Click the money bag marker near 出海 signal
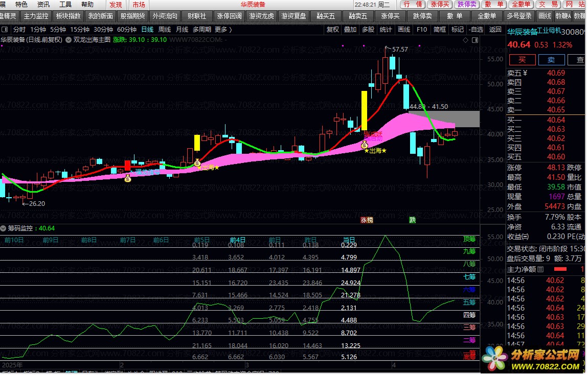Image resolution: width=588 pixels, height=375 pixels. (x=197, y=163)
